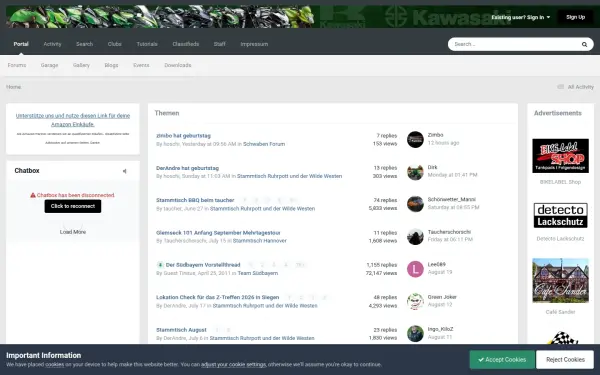Open the Activity tab
600x375 pixels.
coord(52,44)
